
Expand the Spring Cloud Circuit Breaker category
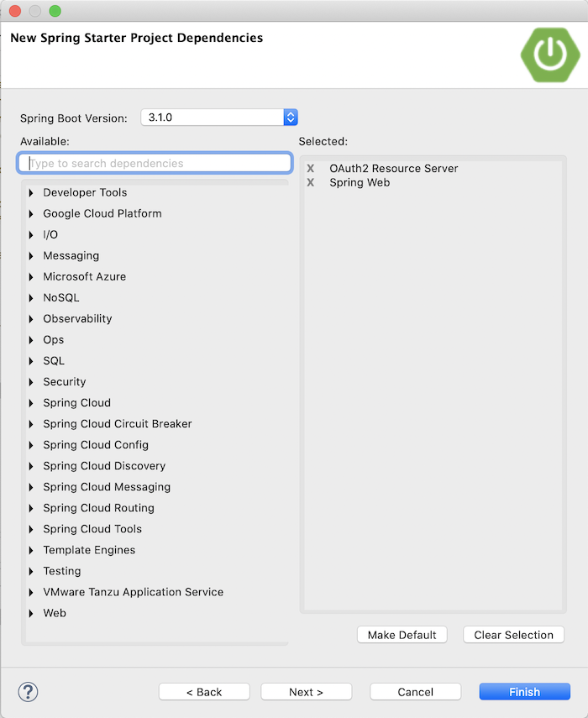(31, 424)
